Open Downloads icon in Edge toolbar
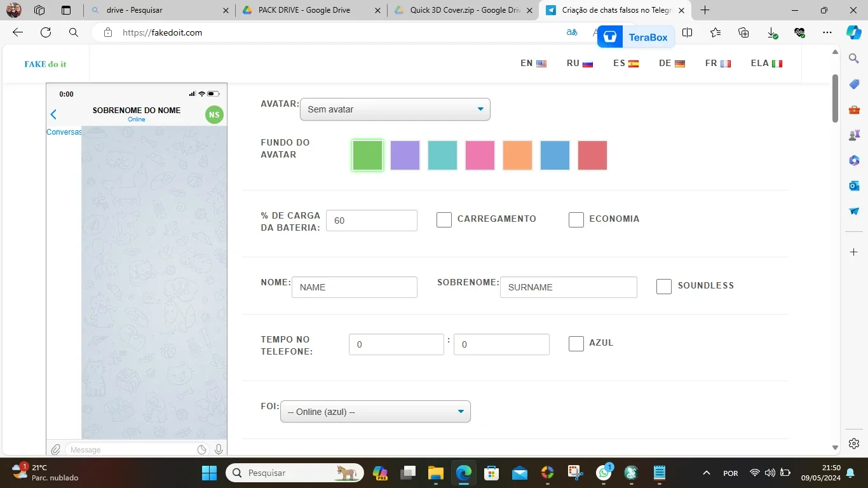Screen dimensions: 868x488 (772, 32)
